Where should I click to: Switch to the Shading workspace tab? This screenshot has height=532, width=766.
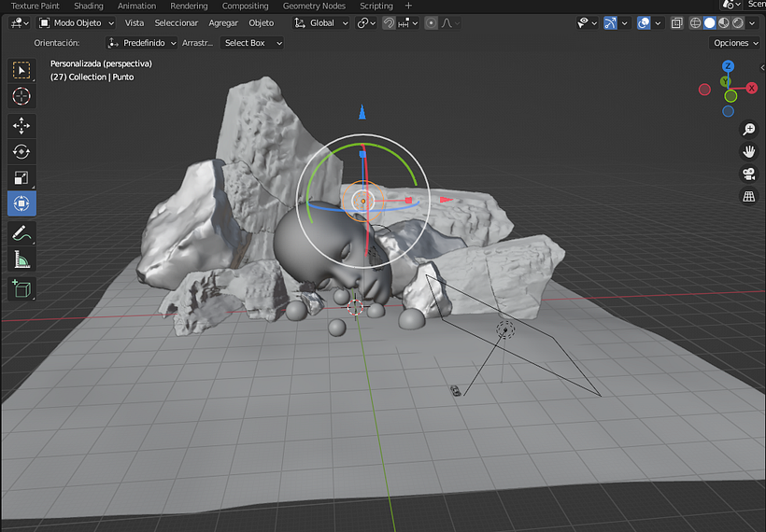point(89,6)
